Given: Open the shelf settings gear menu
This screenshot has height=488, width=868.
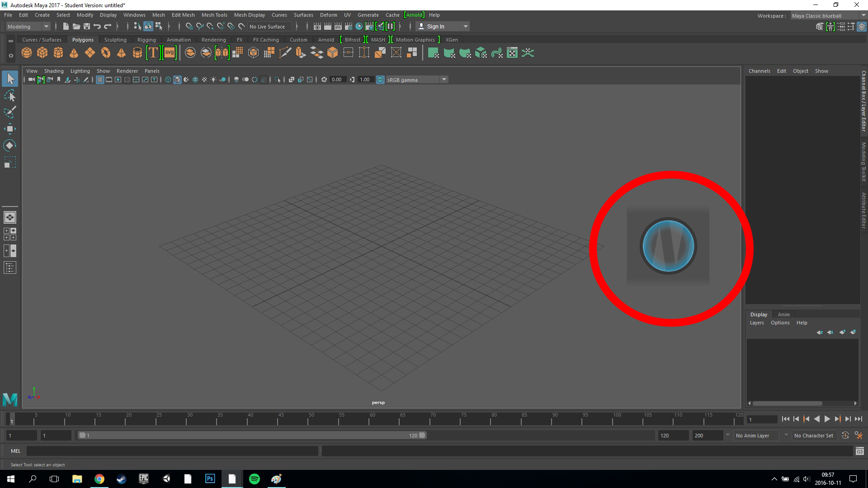Looking at the screenshot, I should tap(11, 56).
